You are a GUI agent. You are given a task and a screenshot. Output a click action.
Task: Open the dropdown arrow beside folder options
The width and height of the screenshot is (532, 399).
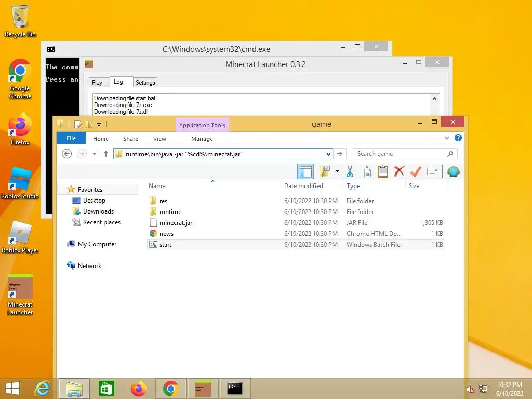click(337, 171)
